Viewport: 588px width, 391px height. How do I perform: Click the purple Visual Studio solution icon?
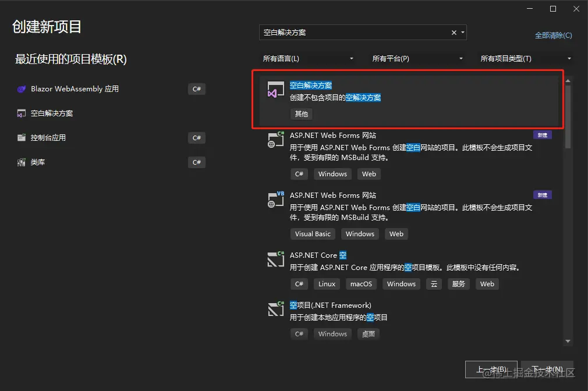tap(275, 90)
